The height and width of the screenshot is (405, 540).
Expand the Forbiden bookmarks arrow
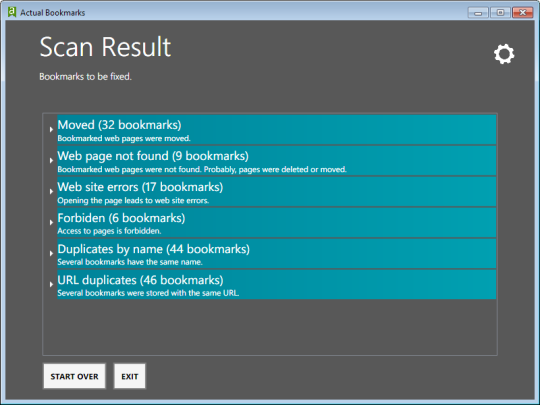[51, 222]
